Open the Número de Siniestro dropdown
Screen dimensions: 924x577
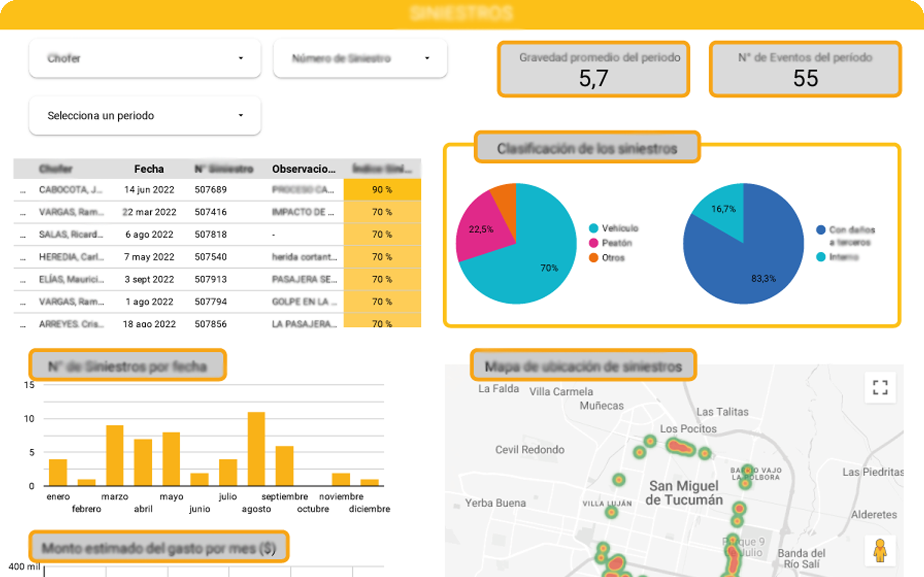[x=360, y=58]
